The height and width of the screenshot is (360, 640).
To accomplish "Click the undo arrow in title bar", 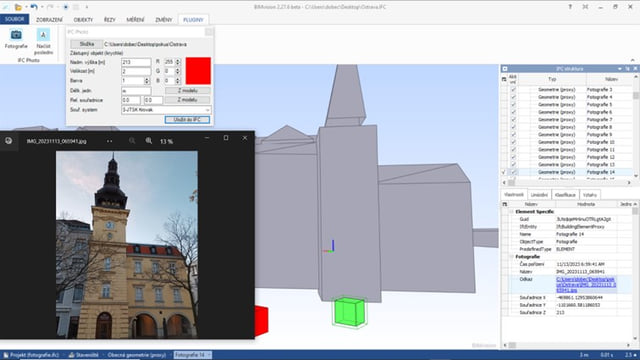I will [x=34, y=7].
